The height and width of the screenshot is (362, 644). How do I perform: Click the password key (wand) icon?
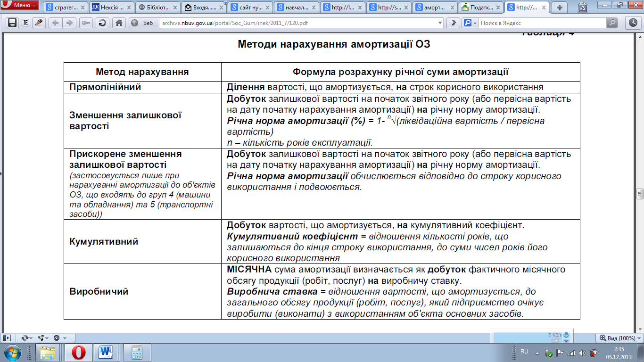86,23
